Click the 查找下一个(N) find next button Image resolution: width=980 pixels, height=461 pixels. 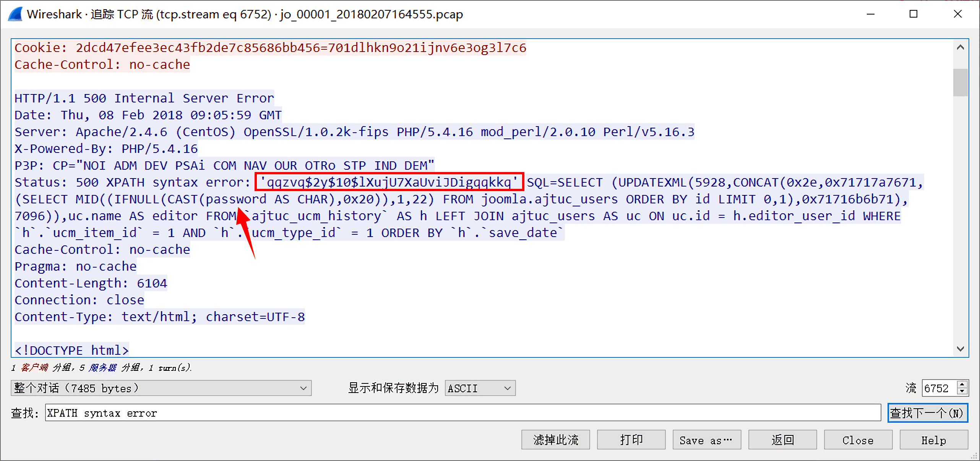click(x=928, y=413)
